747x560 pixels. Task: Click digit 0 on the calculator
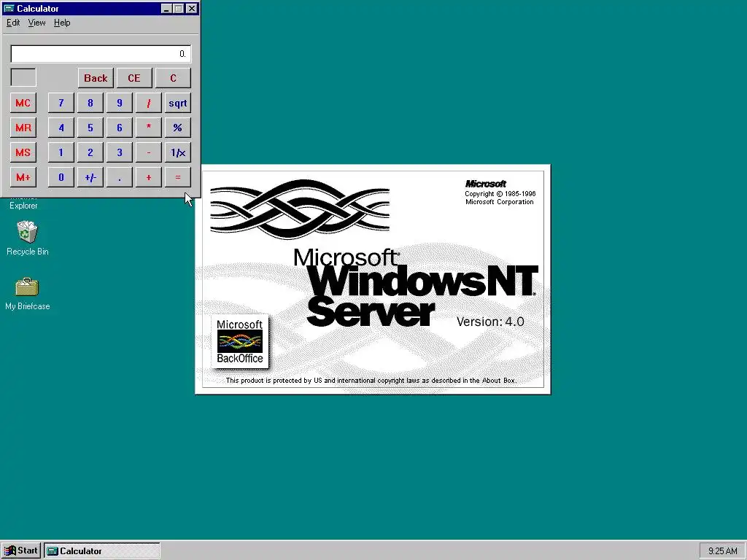61,177
